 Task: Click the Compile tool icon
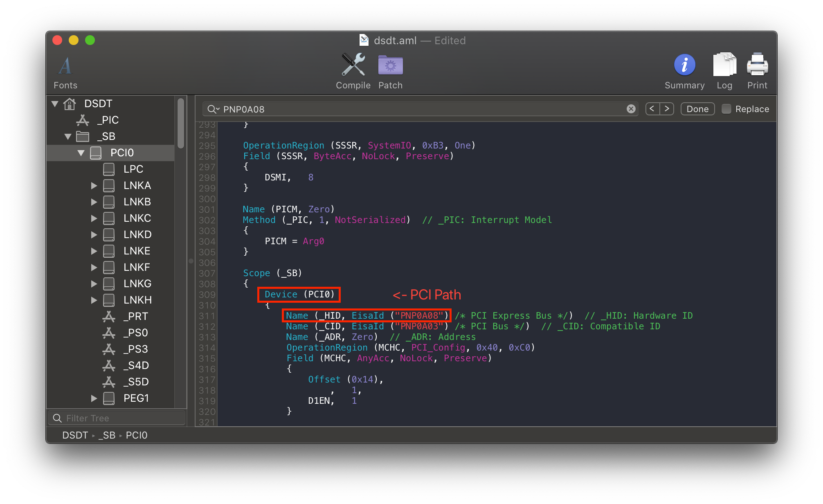353,65
